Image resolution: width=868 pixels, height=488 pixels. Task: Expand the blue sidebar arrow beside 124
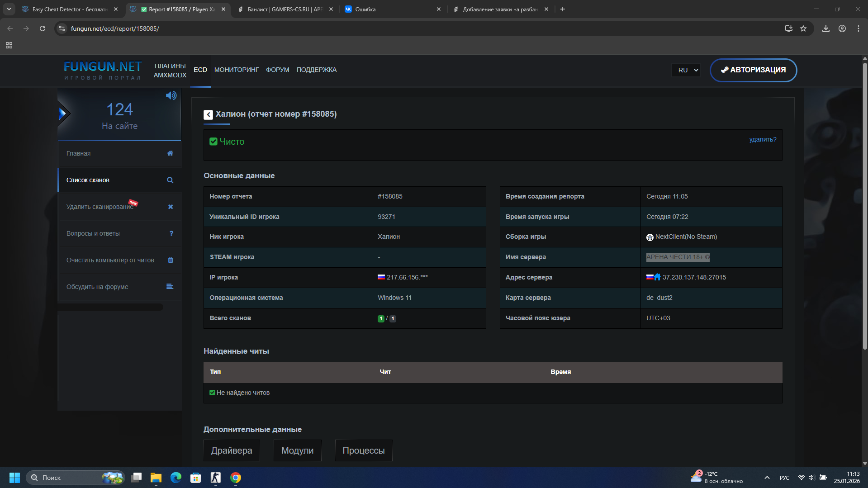[x=63, y=114]
